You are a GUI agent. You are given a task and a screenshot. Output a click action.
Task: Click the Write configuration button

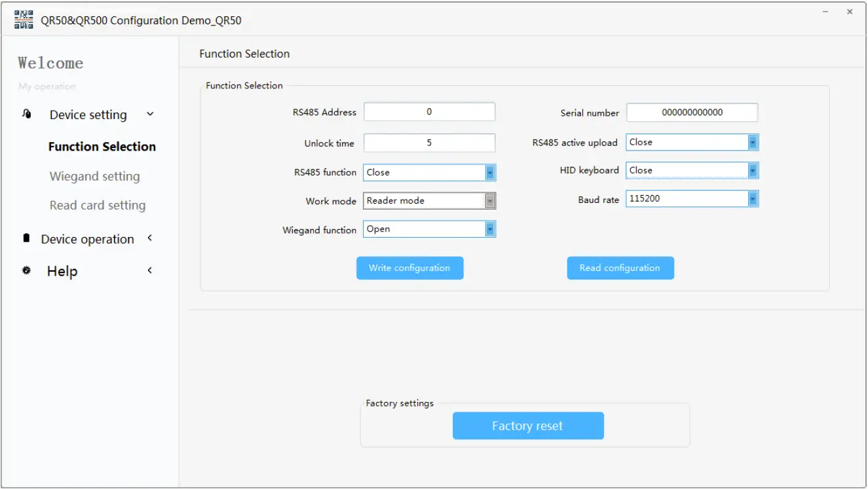click(x=410, y=268)
